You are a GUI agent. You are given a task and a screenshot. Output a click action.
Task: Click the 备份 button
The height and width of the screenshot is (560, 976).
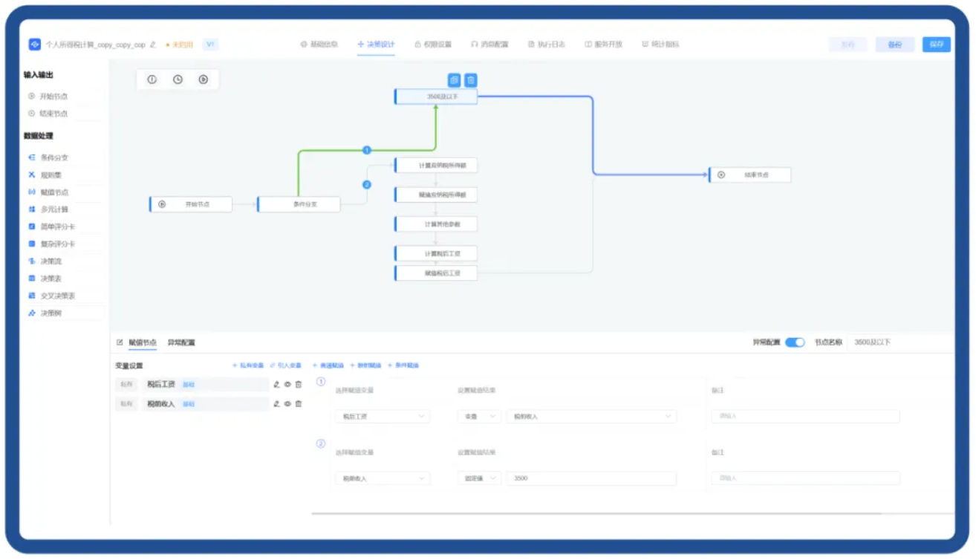[894, 45]
